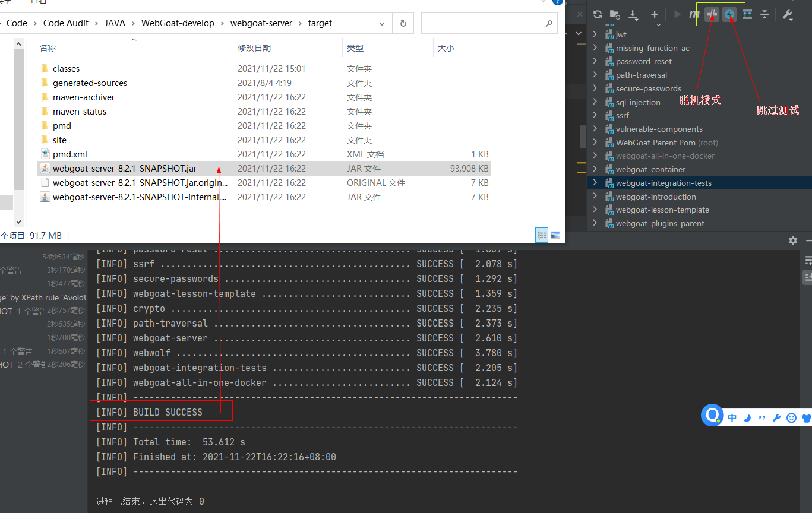The image size is (812, 513).
Task: Click the Sogou input method logo
Action: coord(712,415)
